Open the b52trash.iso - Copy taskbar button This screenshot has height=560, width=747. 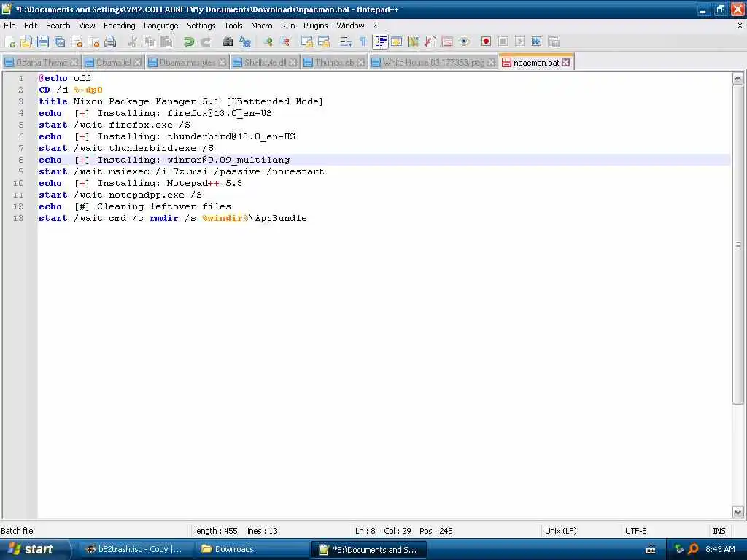pyautogui.click(x=134, y=550)
